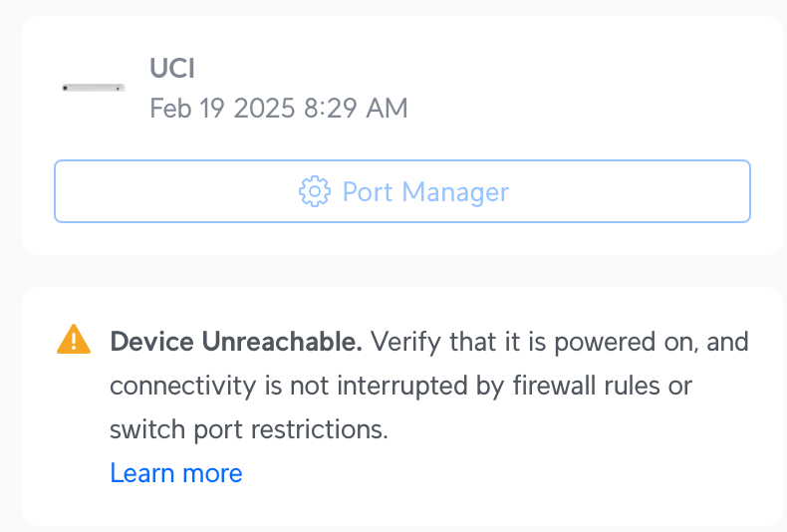Click the words 'switch port restrictions'
The height and width of the screenshot is (532, 787).
pos(247,429)
